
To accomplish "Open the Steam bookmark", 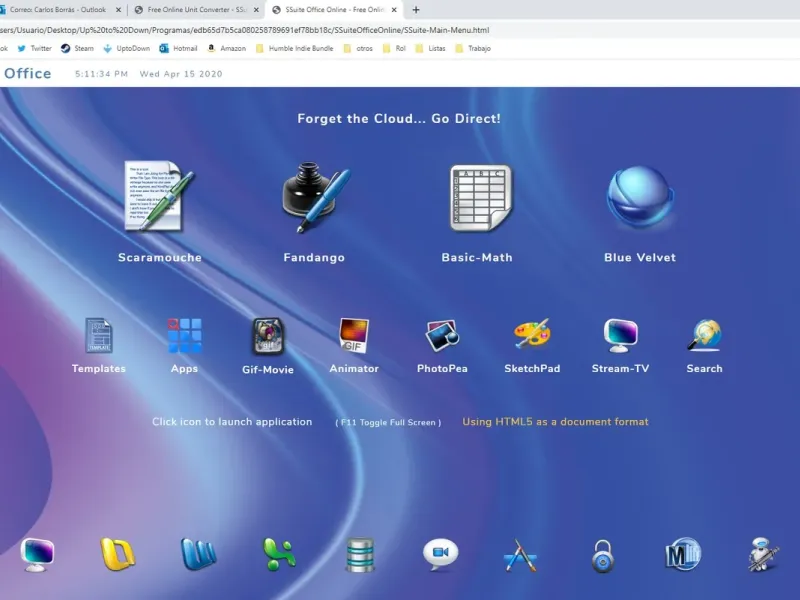I will click(77, 48).
